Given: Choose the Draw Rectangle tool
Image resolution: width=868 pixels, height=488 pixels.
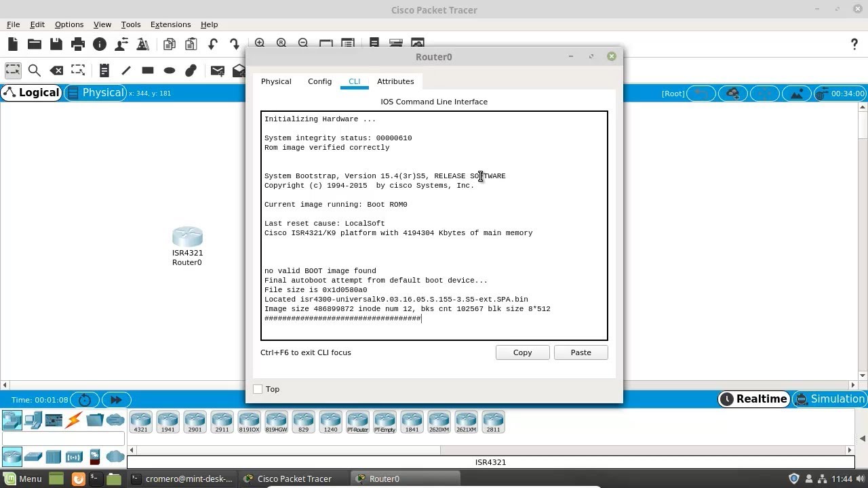Looking at the screenshot, I should (148, 70).
